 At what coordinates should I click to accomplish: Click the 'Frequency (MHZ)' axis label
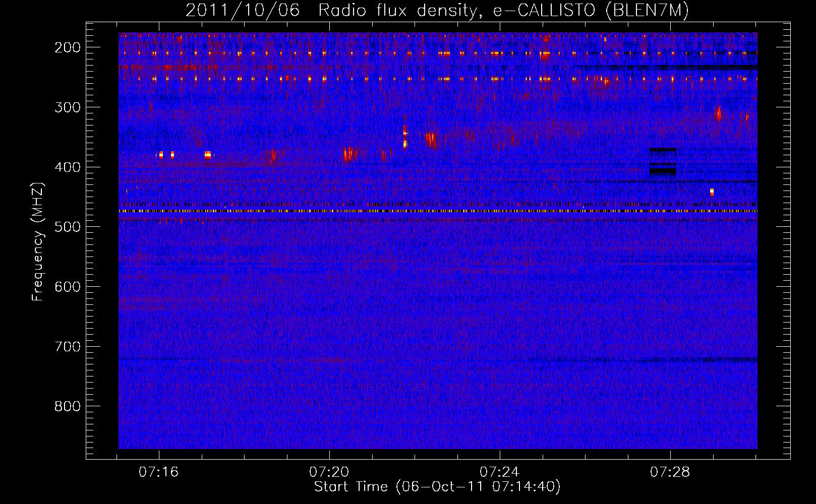tap(38, 241)
